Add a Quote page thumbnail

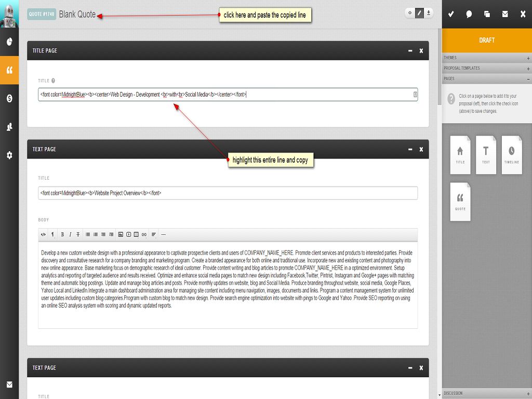point(460,202)
